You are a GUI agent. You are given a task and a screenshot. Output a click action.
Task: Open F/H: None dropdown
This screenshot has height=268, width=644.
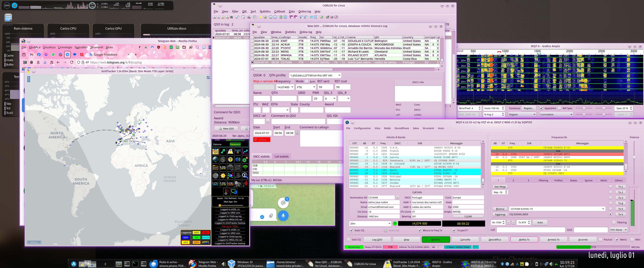619,230
